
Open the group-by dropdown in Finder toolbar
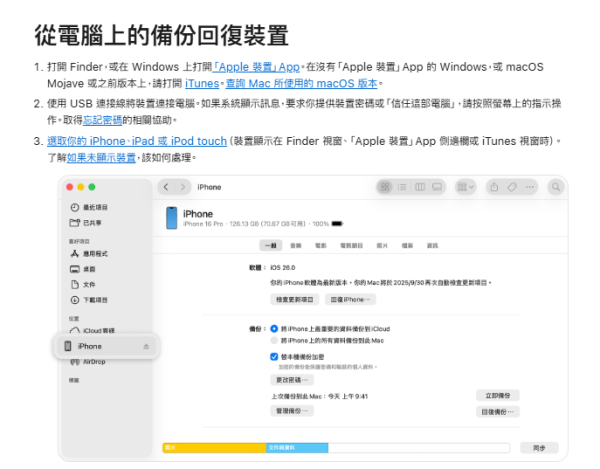click(x=466, y=187)
